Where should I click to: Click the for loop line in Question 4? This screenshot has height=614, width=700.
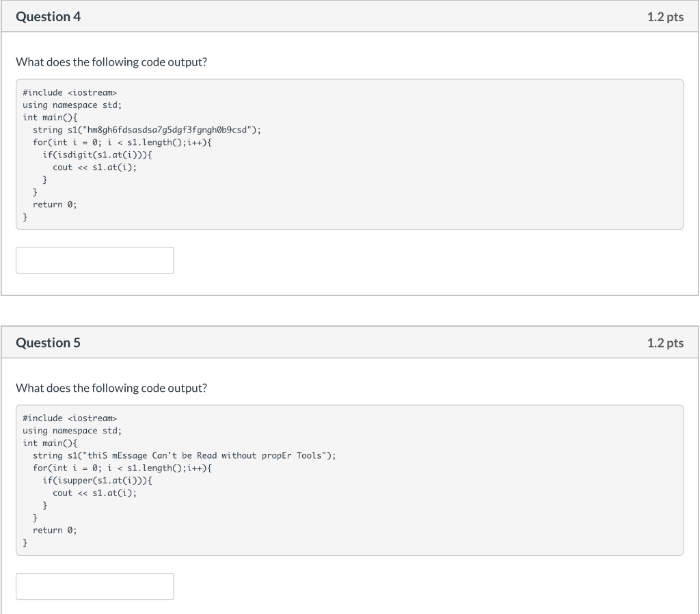tap(122, 142)
